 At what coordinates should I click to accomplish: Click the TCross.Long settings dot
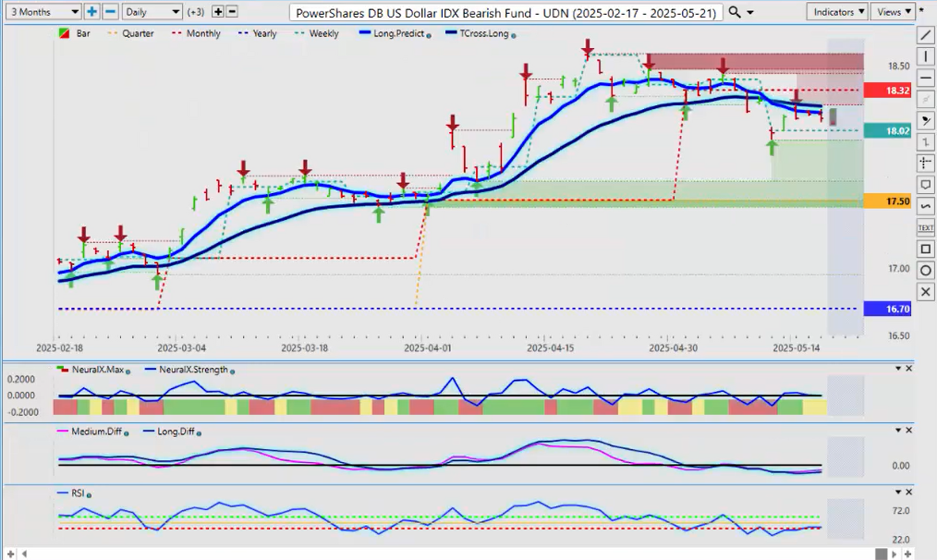[x=514, y=35]
